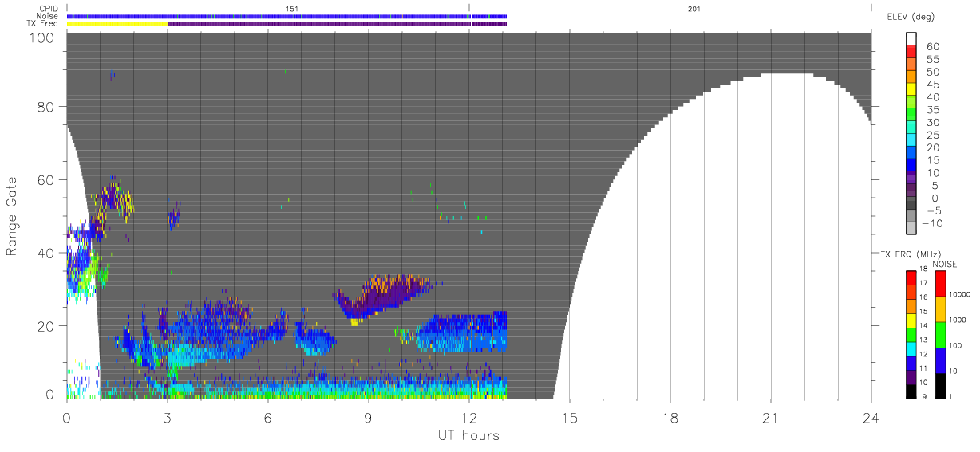Screen dimensions: 980x452
Task: Click the '12' tick label on UT axis
Action: pos(468,417)
